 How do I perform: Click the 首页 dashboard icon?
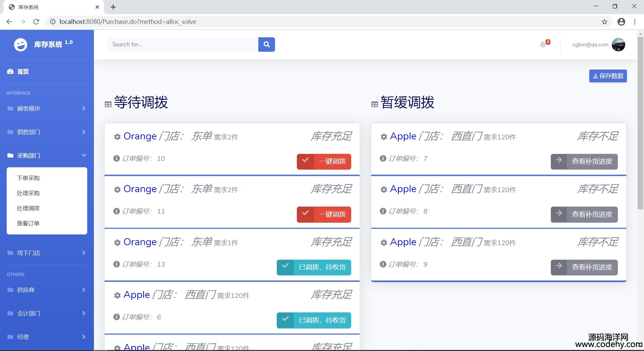10,72
